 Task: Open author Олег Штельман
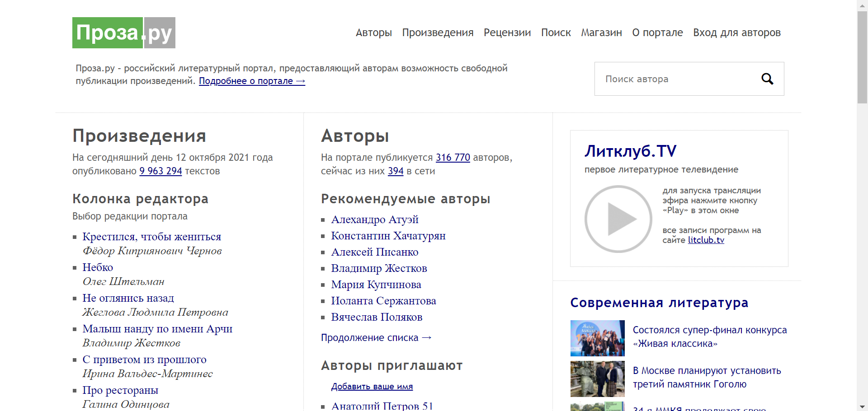click(x=123, y=281)
